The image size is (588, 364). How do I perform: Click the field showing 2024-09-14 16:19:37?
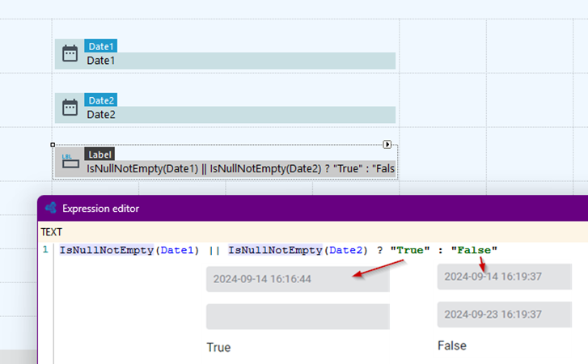(x=505, y=277)
